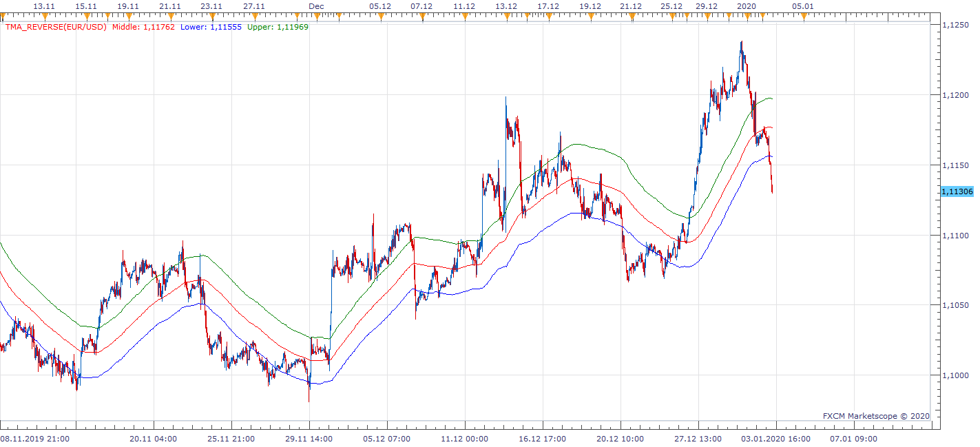Select the event marker under 13.12
This screenshot has height=447, width=980.
(x=506, y=16)
